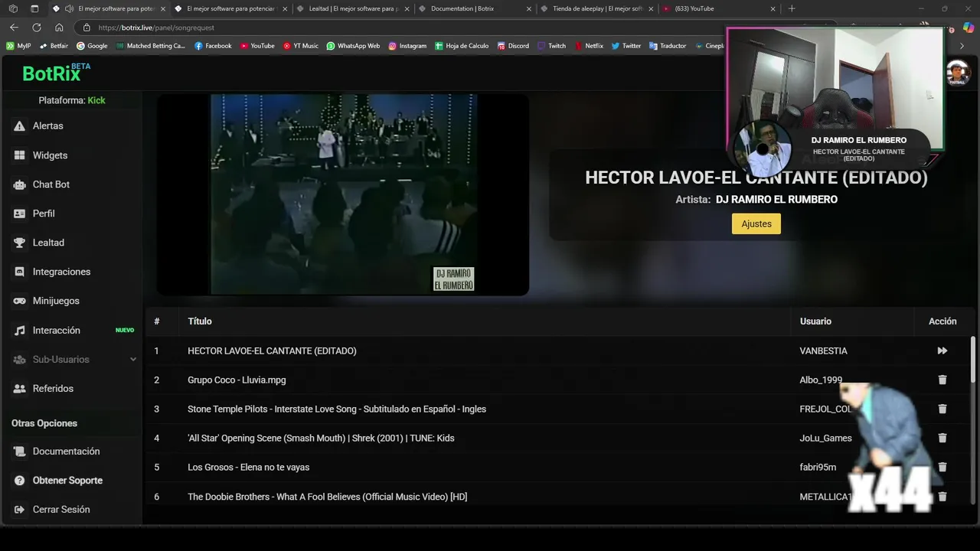Open the Widgets section
This screenshot has width=980, height=551.
tap(50, 155)
